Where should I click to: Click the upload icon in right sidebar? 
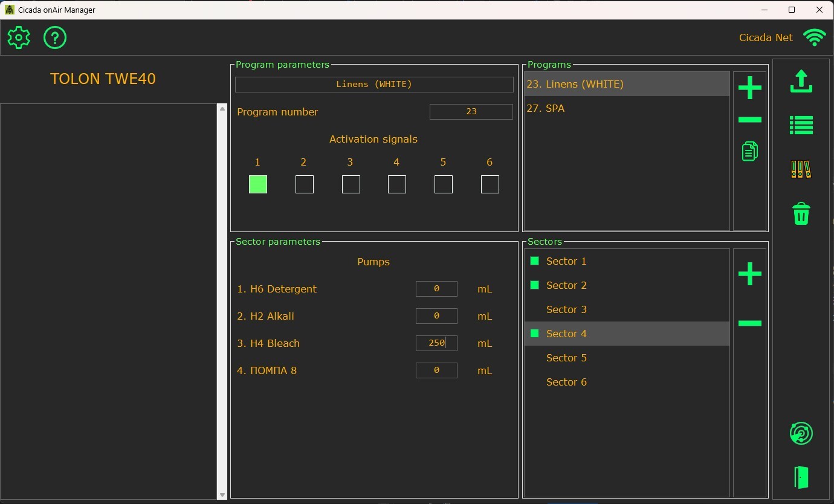click(x=801, y=82)
